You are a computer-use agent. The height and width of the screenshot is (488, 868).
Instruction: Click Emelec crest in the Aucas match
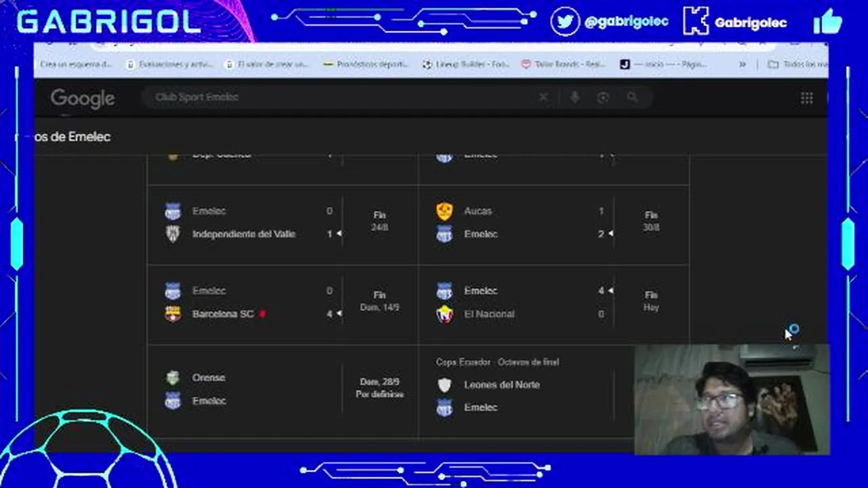point(444,235)
